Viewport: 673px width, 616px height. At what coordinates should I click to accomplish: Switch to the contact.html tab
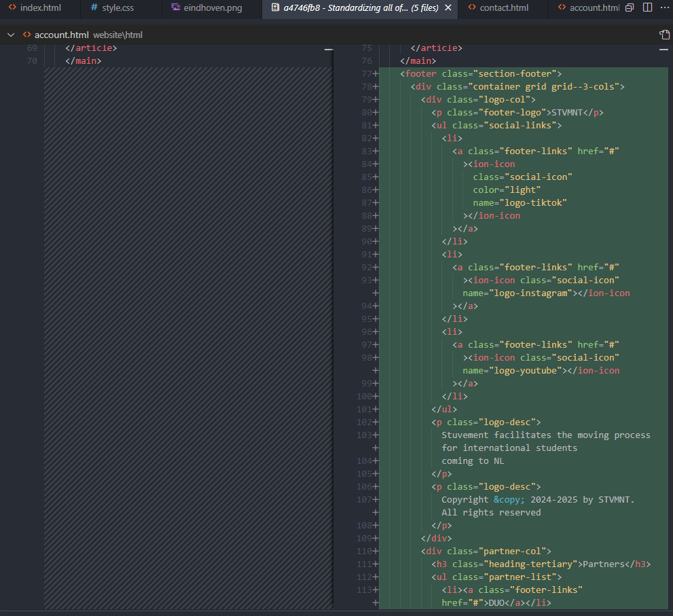tap(504, 8)
